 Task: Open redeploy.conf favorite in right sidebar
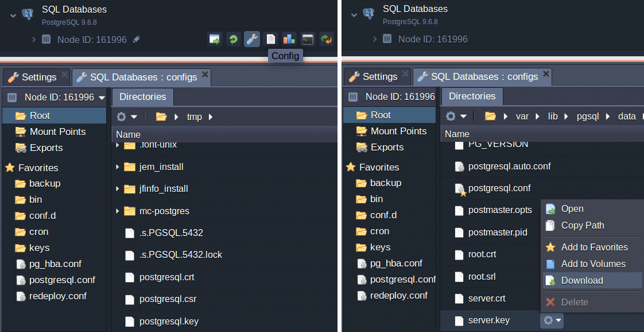398,296
